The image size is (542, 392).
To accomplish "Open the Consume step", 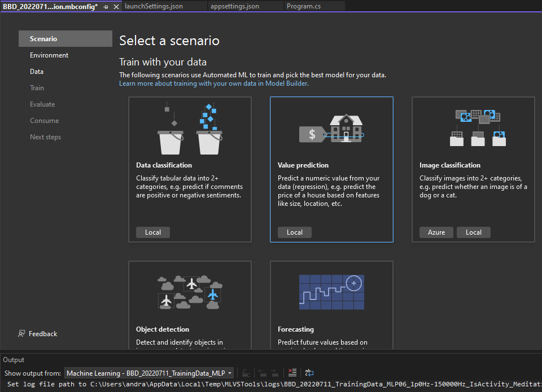I will click(44, 121).
